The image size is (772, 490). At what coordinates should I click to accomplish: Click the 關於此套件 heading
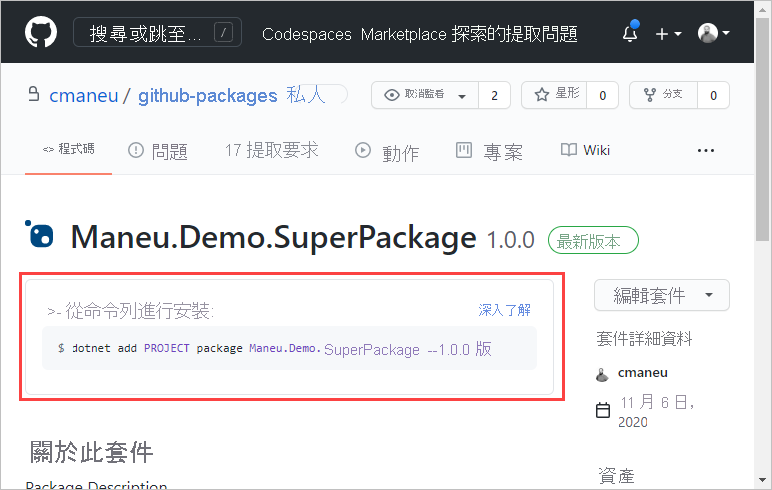pos(92,452)
